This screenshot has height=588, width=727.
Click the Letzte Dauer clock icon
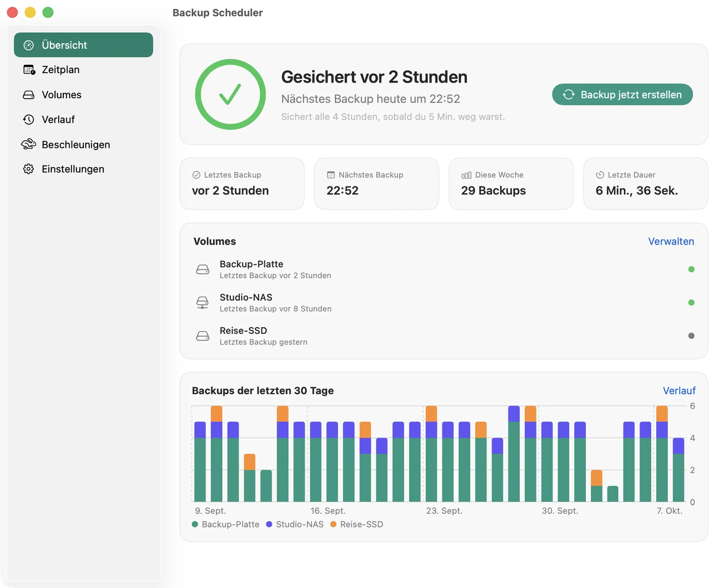[x=600, y=175]
